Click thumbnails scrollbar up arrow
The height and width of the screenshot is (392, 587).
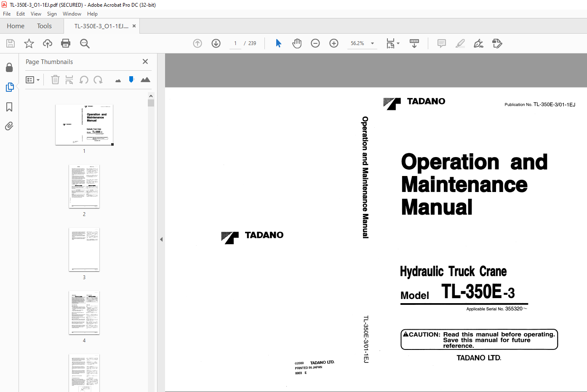pyautogui.click(x=151, y=96)
